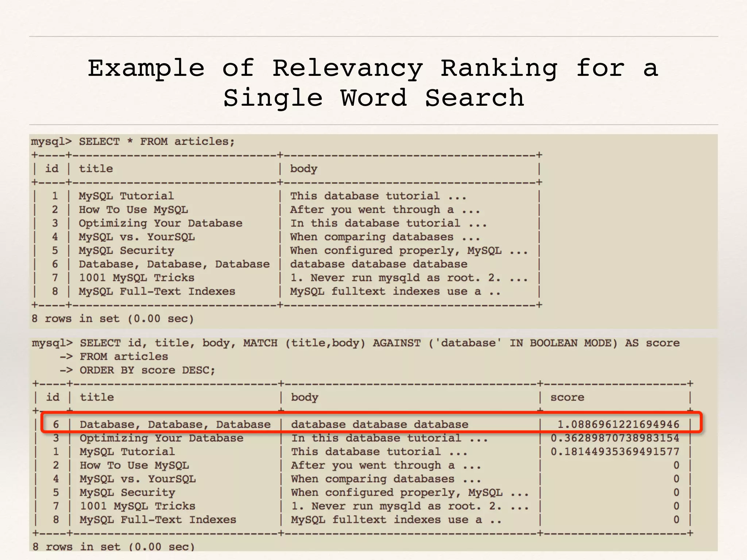Screen dimensions: 747x560
Task: Click 'When configured properly, MySQL ...' in results table
Action: tap(410, 493)
